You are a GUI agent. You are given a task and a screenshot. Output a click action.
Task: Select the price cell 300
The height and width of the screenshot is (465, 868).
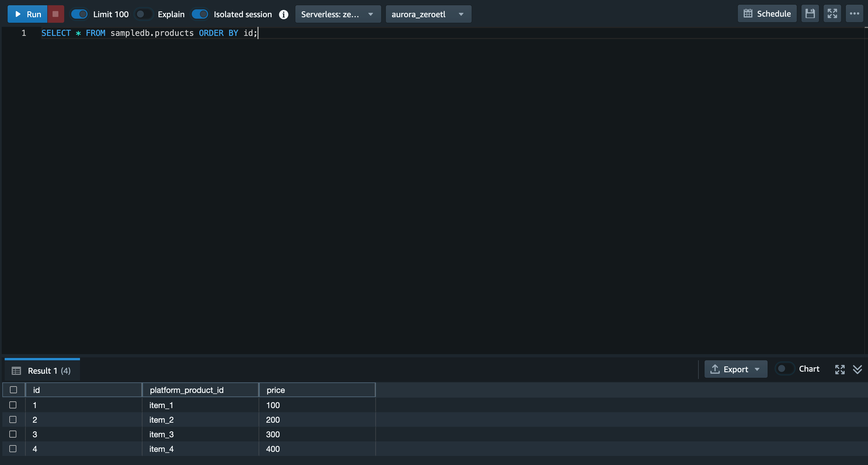[317, 434]
